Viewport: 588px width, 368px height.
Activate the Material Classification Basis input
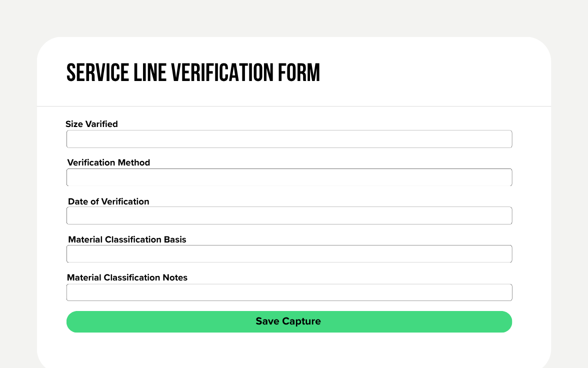[289, 254]
